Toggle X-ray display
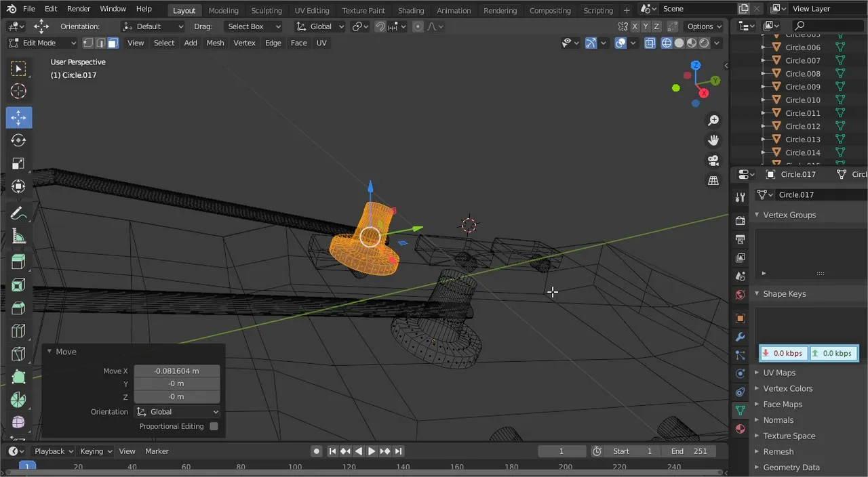Image resolution: width=868 pixels, height=477 pixels. [x=650, y=43]
